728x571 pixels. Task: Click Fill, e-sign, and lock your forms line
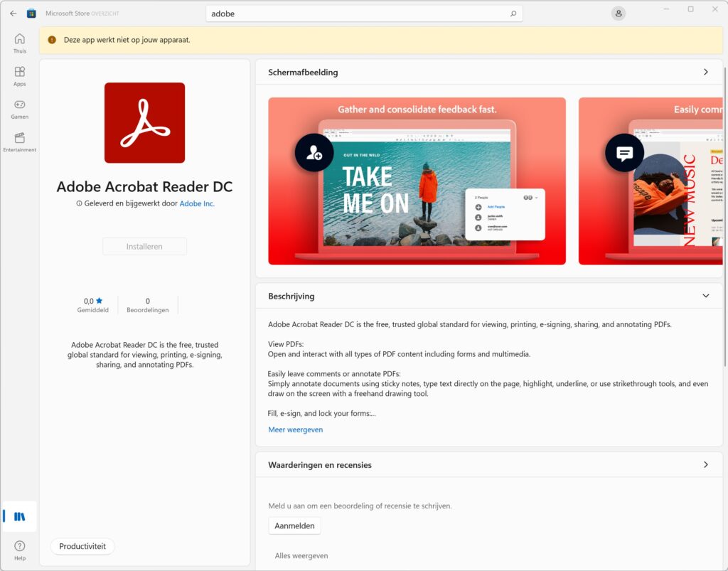pos(322,413)
